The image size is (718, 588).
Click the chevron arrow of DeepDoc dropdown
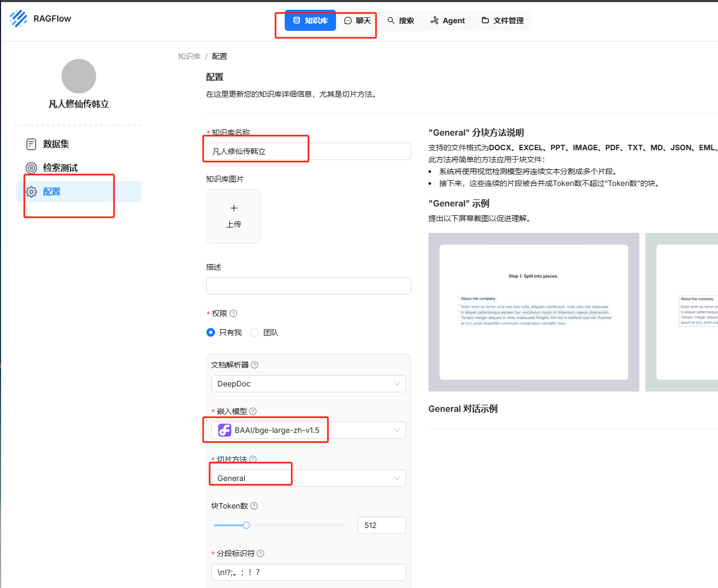click(397, 384)
